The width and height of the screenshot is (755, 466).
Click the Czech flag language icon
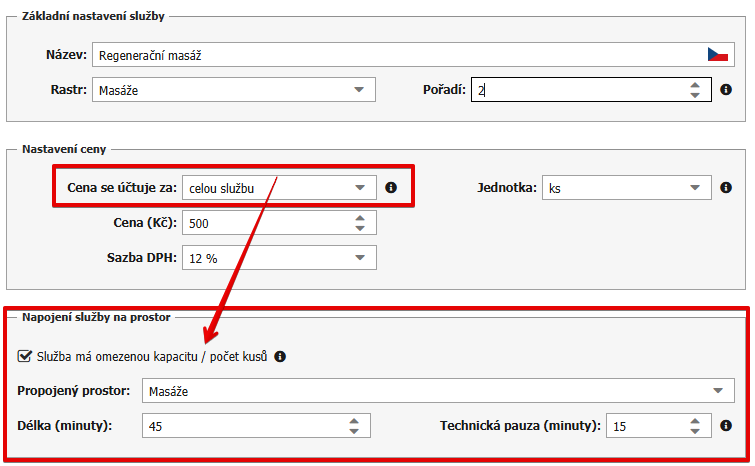(x=717, y=55)
